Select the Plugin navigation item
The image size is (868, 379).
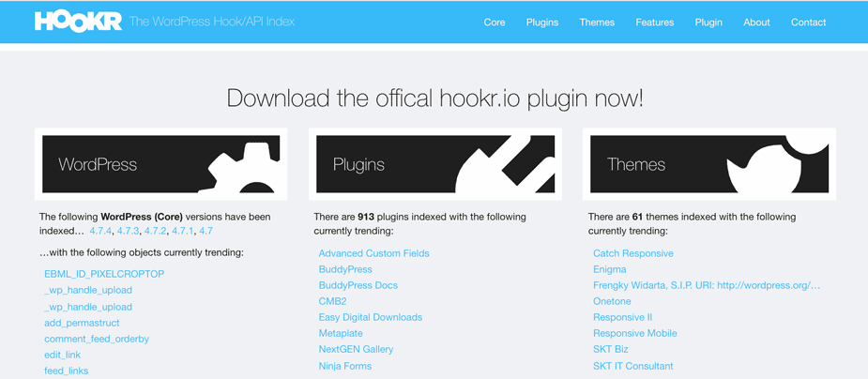708,23
